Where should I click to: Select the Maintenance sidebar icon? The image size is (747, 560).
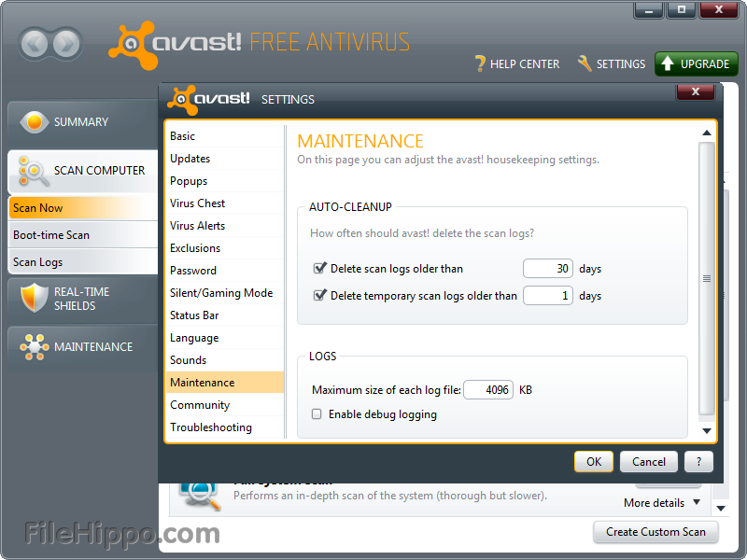[x=35, y=346]
